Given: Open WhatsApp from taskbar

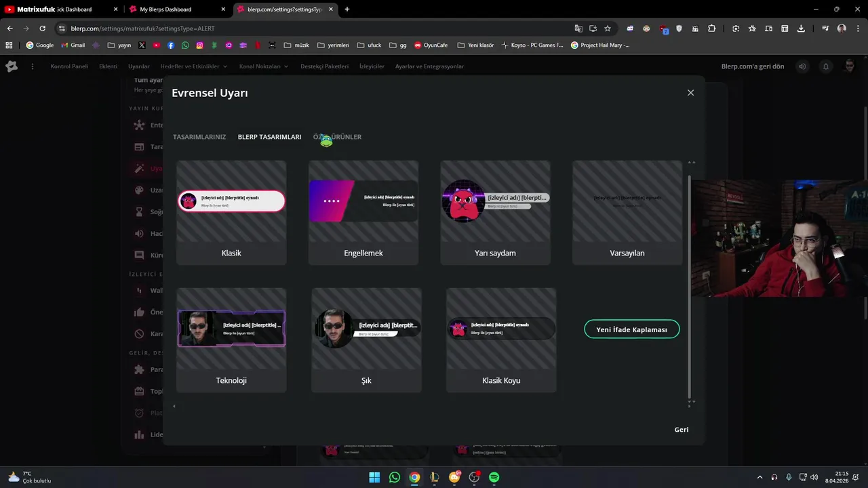Looking at the screenshot, I should click(x=395, y=477).
